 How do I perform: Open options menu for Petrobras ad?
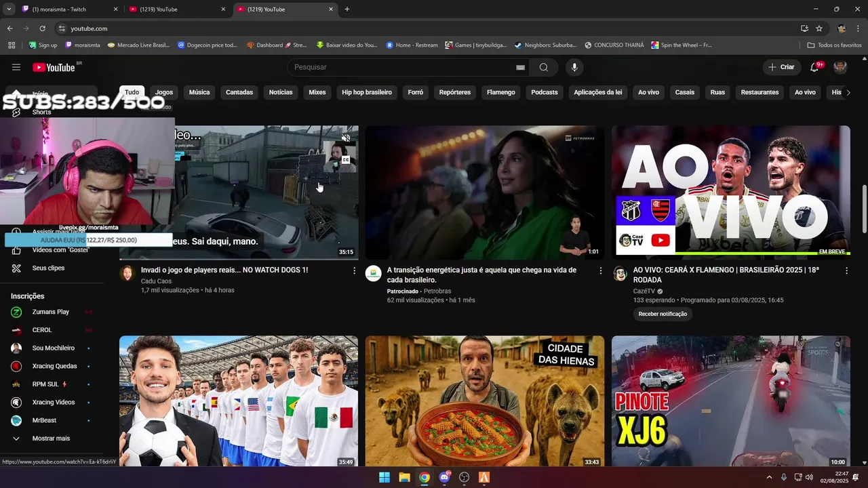pyautogui.click(x=600, y=270)
